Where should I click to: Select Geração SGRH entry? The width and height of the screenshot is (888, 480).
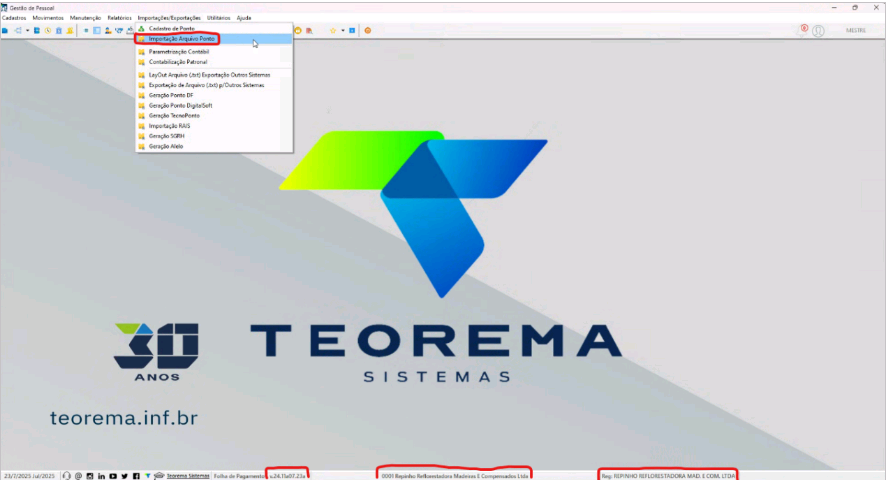tap(214, 136)
